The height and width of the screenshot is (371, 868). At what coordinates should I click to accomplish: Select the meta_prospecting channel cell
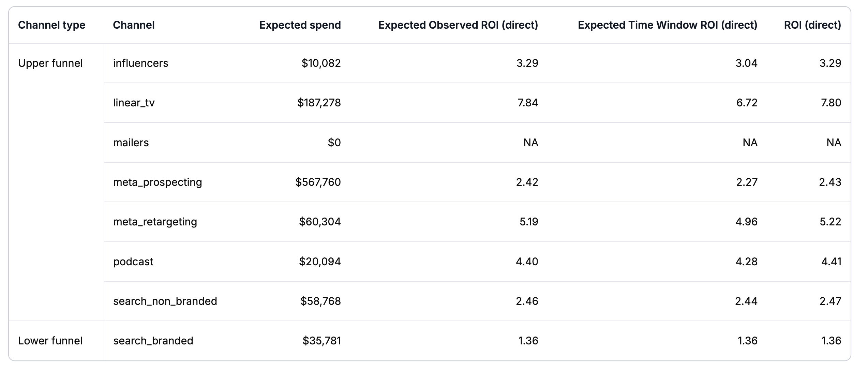(158, 182)
